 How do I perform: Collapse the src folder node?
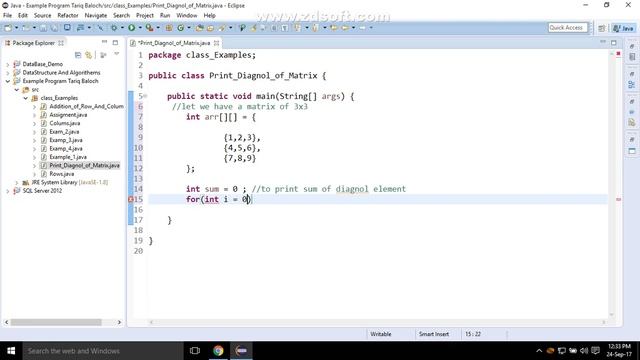click(17, 90)
